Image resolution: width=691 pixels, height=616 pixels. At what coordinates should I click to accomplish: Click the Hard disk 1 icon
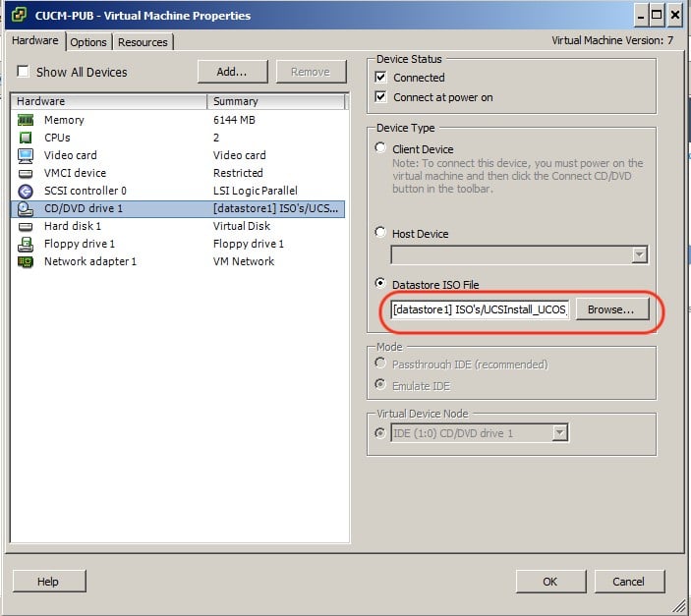click(x=26, y=227)
